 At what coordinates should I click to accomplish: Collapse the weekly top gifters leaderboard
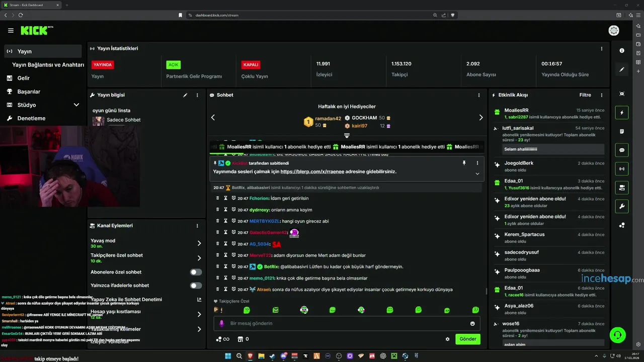[347, 136]
